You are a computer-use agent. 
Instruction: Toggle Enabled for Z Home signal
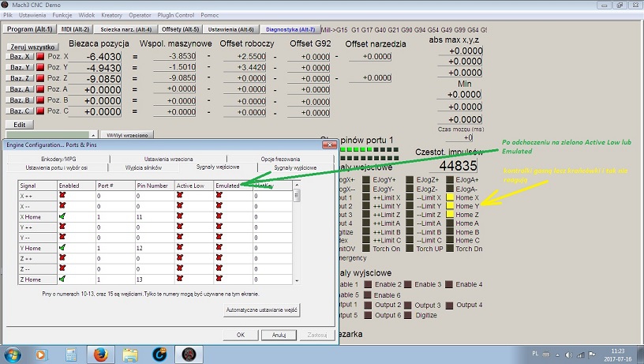pyautogui.click(x=62, y=279)
